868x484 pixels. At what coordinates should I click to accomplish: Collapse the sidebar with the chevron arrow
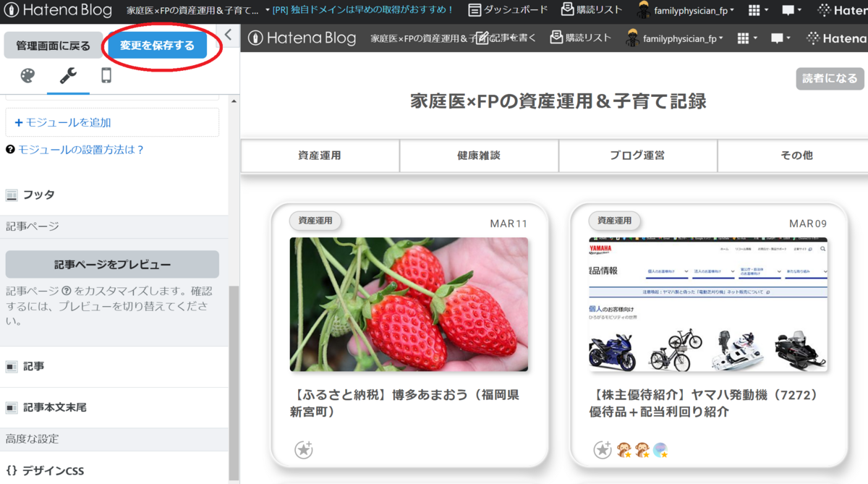tap(228, 34)
